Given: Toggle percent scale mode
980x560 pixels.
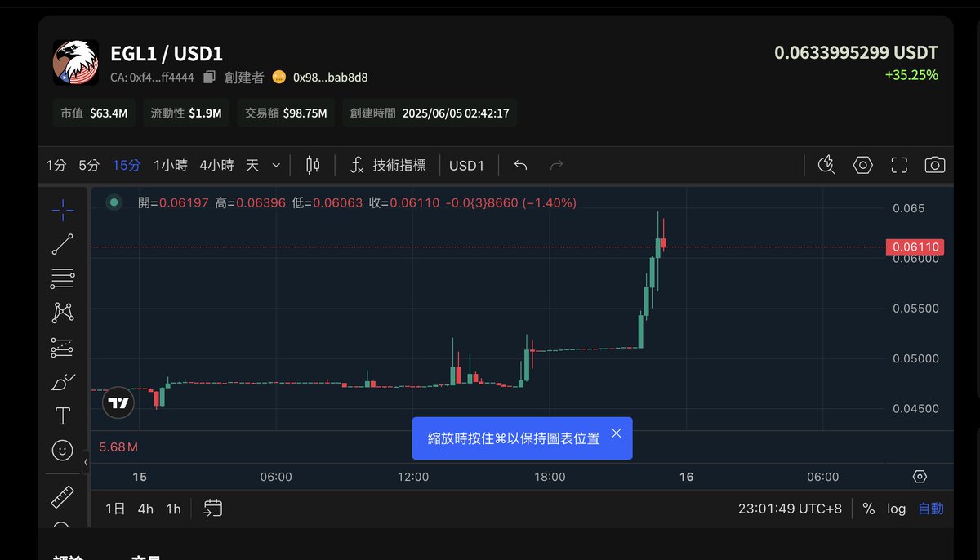Looking at the screenshot, I should click(x=869, y=509).
